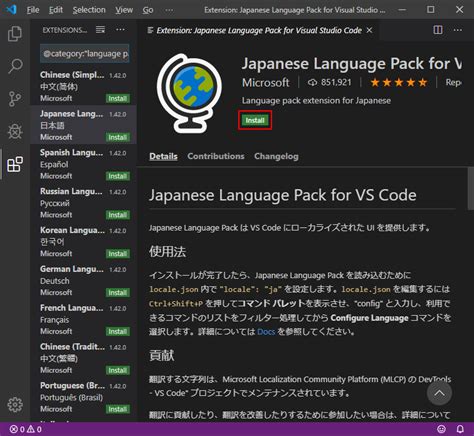Install Russian language pack in list
The image size is (474, 436).
[x=118, y=215]
